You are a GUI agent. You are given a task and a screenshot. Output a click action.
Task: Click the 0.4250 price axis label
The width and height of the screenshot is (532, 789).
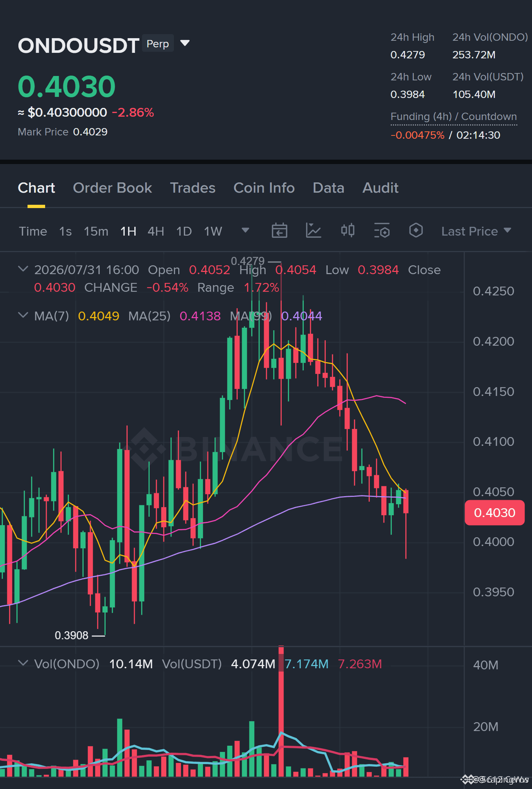pyautogui.click(x=493, y=291)
